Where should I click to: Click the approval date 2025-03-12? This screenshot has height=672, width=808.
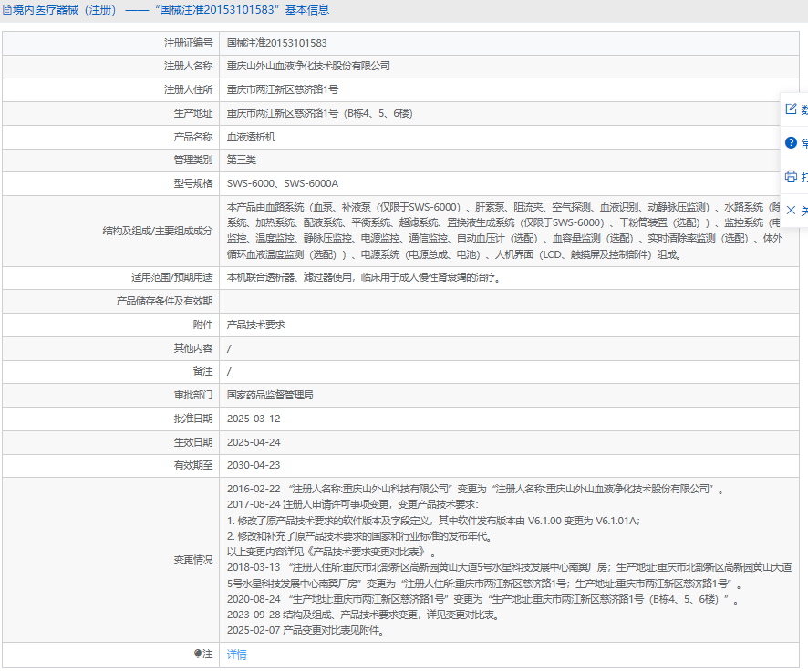coord(254,419)
